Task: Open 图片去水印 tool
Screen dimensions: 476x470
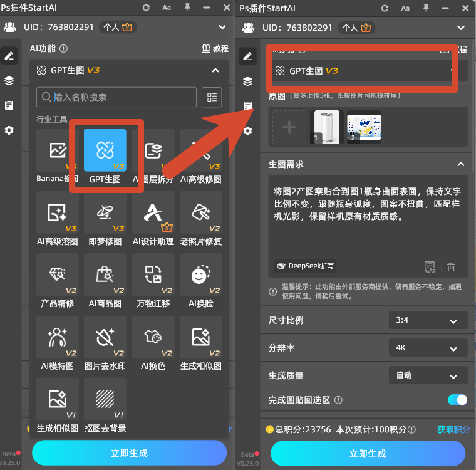Action: click(x=105, y=337)
